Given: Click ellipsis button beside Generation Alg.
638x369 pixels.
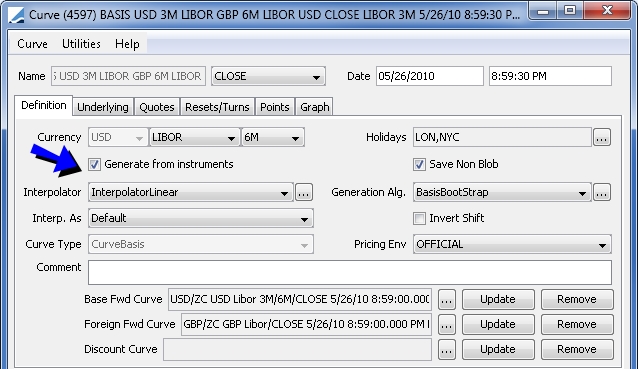Looking at the screenshot, I should (x=602, y=192).
